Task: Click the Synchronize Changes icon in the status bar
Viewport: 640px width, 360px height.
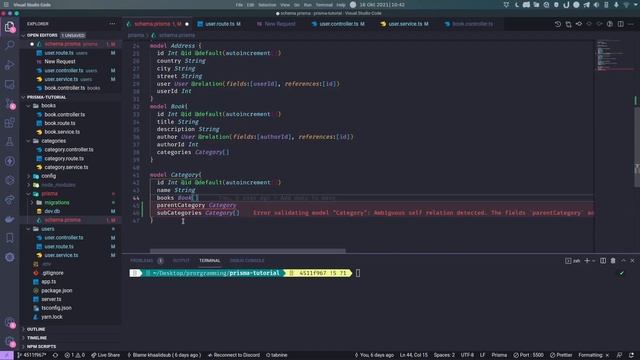Action: tap(55, 355)
